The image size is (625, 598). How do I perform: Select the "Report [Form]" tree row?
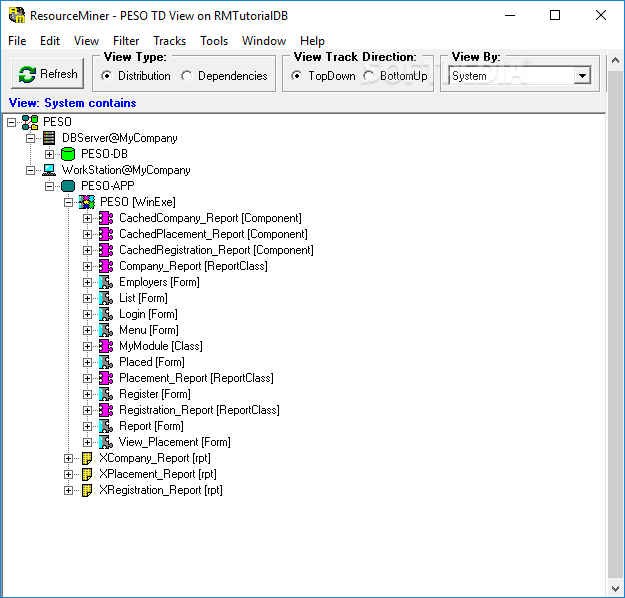pyautogui.click(x=151, y=426)
